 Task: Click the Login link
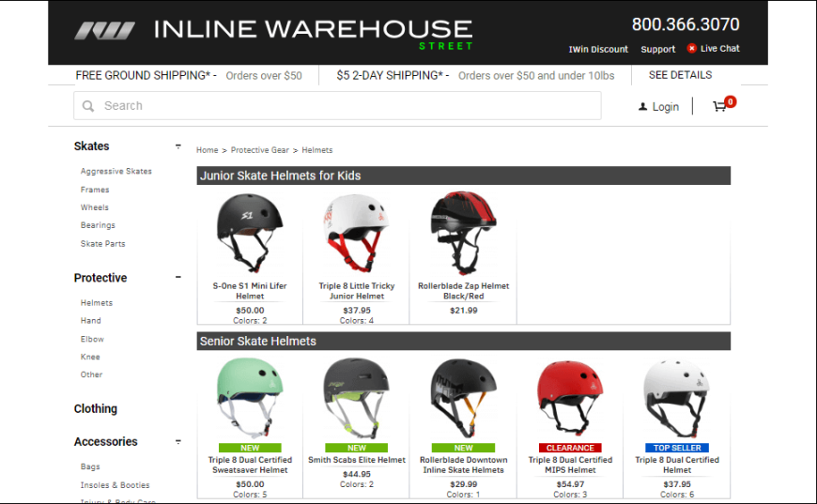pyautogui.click(x=666, y=107)
